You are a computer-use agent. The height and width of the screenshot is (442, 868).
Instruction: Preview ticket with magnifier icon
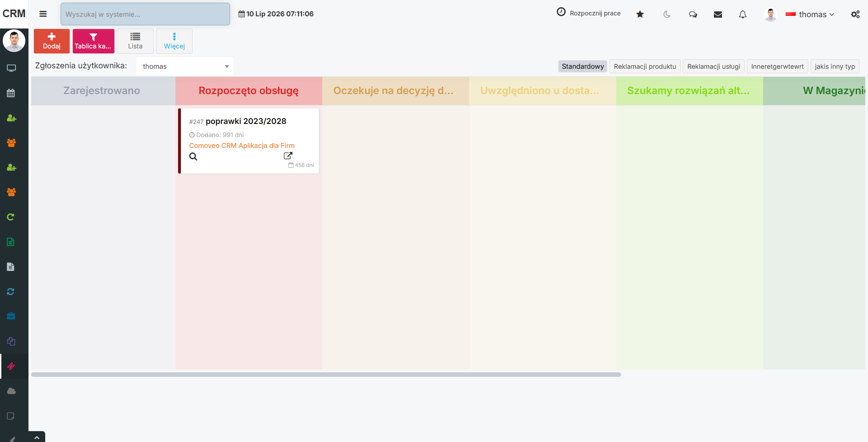coord(193,157)
